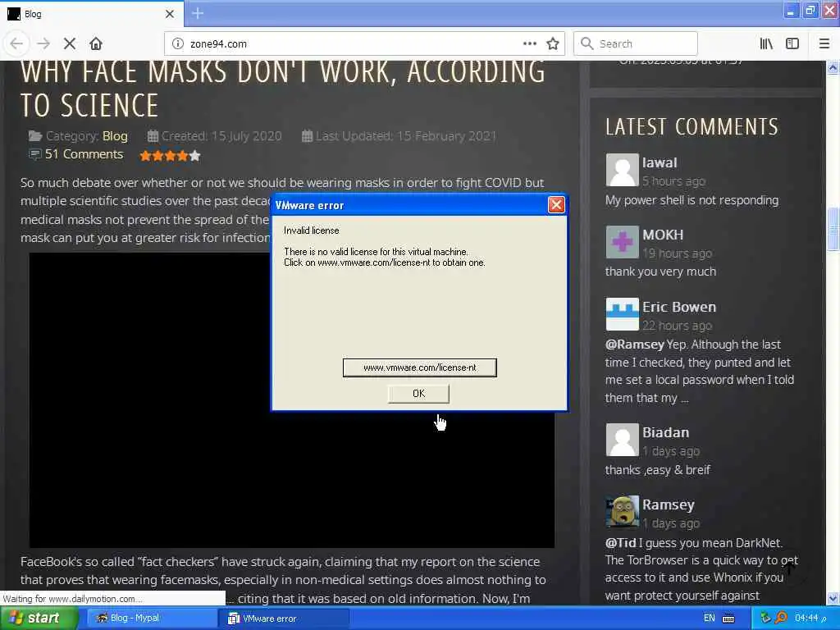Click the article star rating

click(x=170, y=156)
